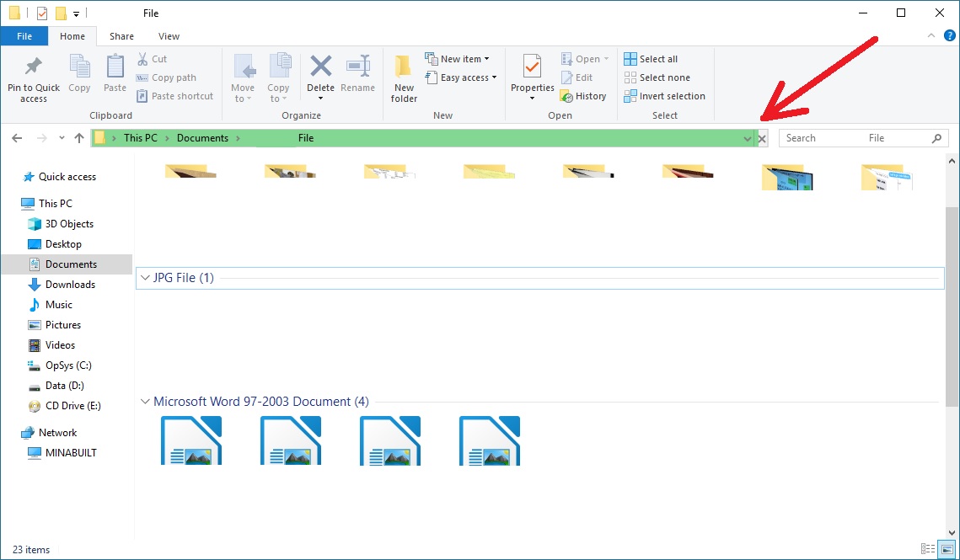Image resolution: width=960 pixels, height=560 pixels.
Task: Create a New folder
Action: [x=404, y=78]
